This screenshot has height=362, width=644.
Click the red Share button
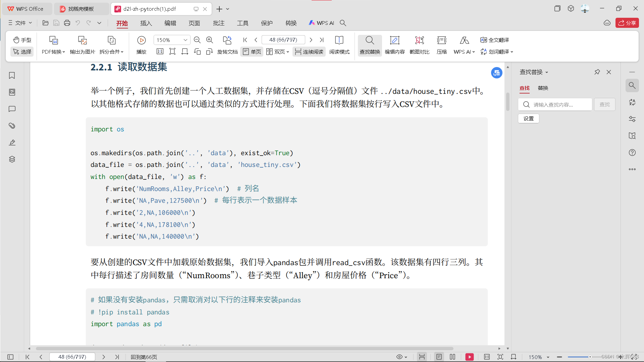[627, 23]
